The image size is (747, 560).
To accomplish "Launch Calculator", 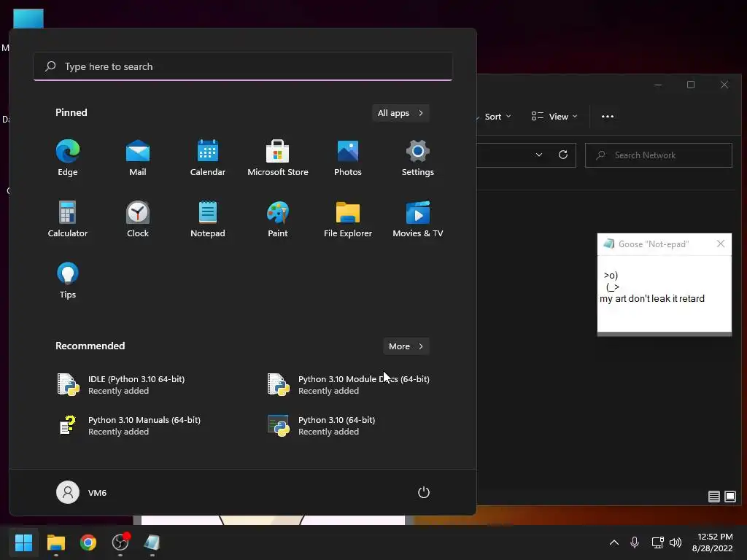I will coord(68,219).
